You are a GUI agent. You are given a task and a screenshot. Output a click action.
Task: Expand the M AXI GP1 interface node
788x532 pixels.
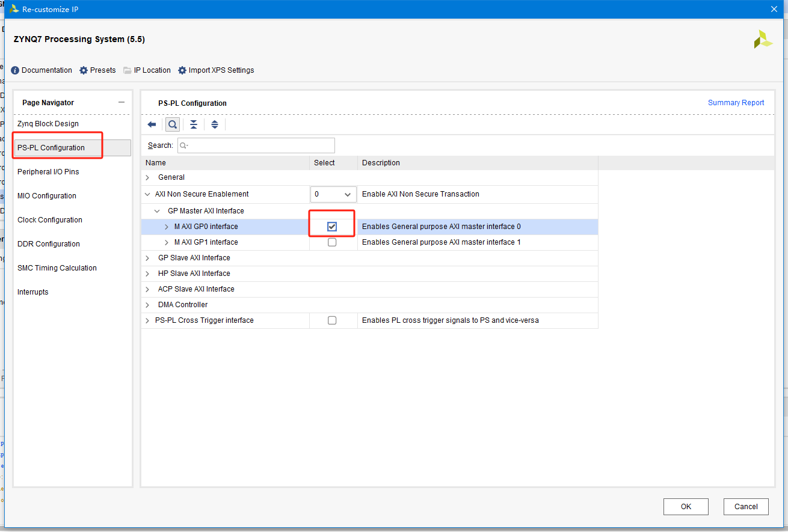[x=167, y=242]
